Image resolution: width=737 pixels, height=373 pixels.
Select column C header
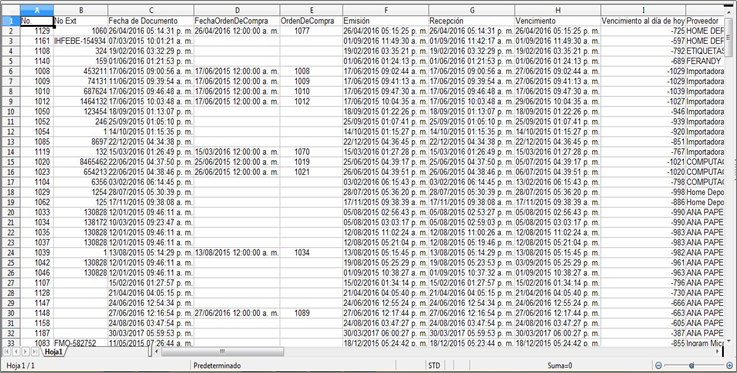pyautogui.click(x=151, y=10)
